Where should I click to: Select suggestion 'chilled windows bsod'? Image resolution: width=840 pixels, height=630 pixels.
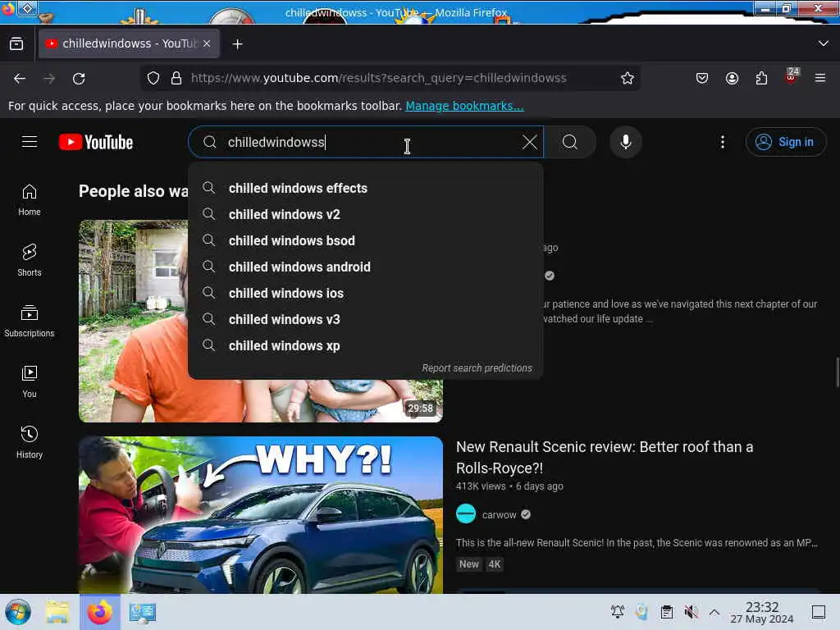(365, 240)
